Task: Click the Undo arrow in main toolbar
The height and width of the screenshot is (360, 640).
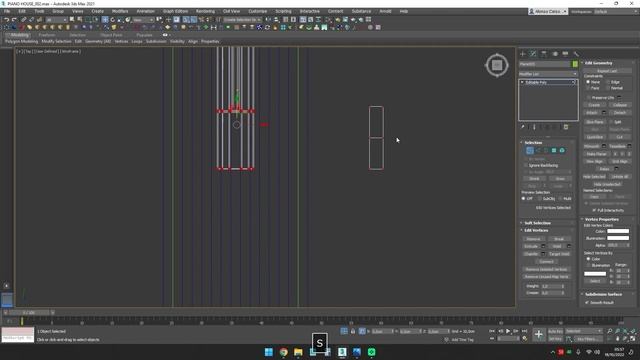Action: [x=7, y=19]
